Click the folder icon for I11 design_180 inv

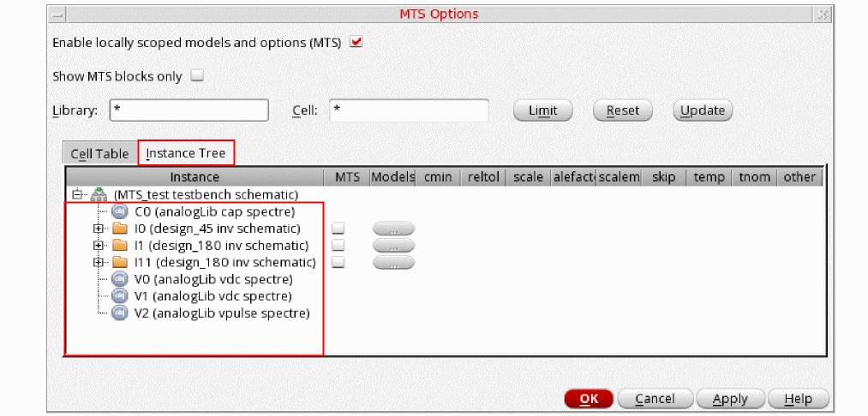pyautogui.click(x=119, y=262)
